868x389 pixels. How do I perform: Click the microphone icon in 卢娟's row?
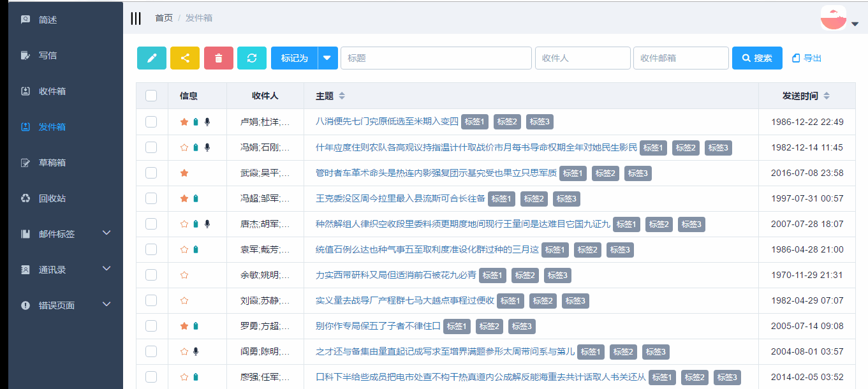point(206,121)
